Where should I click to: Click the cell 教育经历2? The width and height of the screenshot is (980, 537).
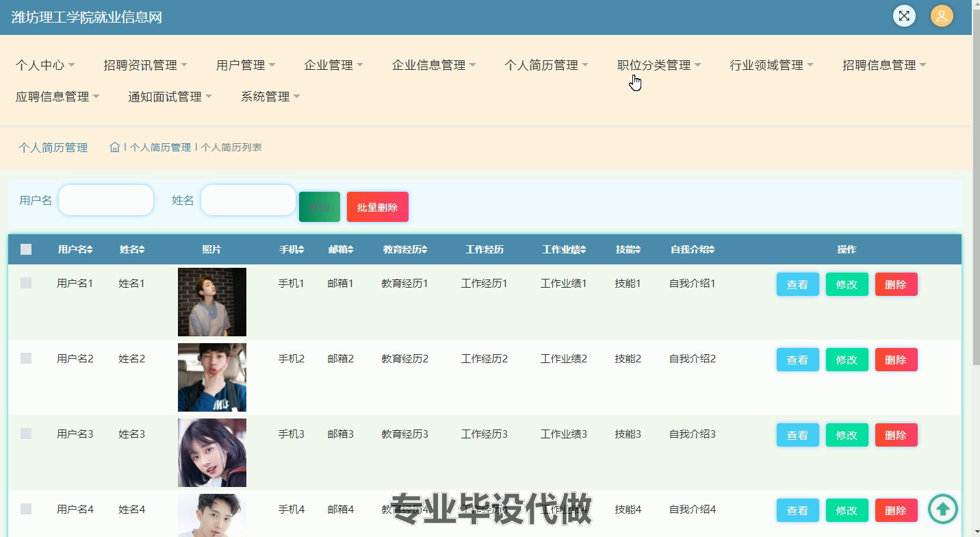pyautogui.click(x=405, y=359)
